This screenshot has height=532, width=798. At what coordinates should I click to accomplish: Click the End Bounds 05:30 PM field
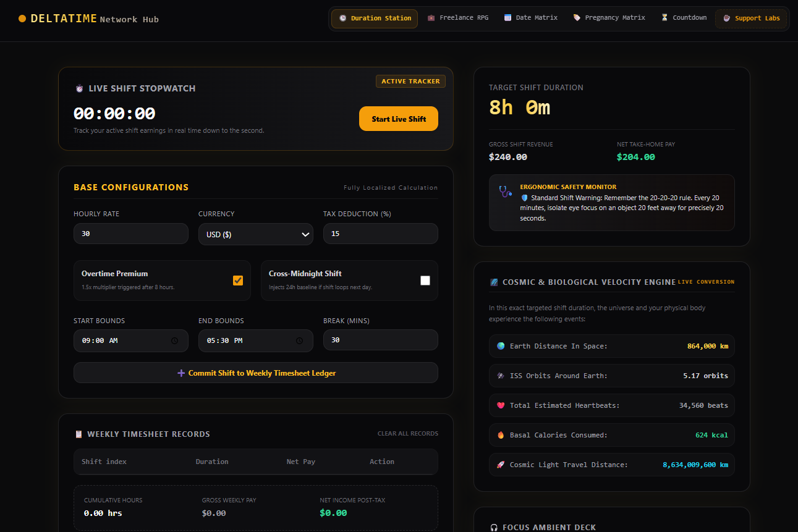[256, 340]
